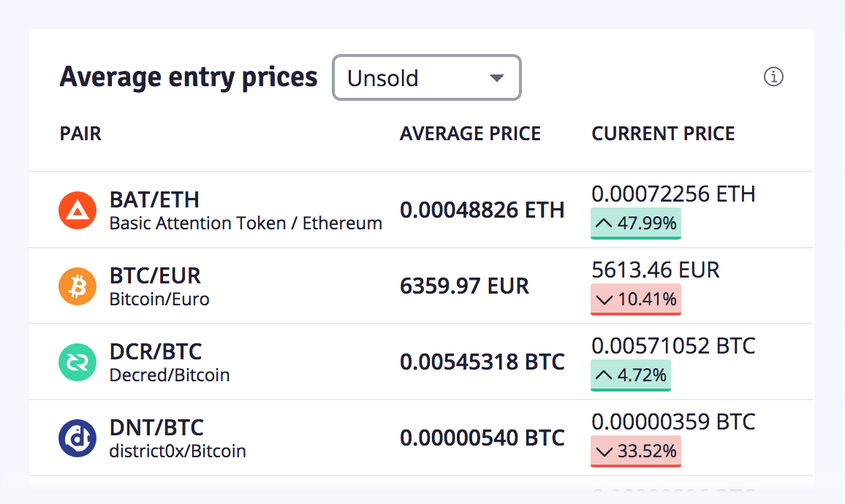The image size is (845, 504).
Task: Click the dropdown arrow next to Unsold
Action: (496, 78)
